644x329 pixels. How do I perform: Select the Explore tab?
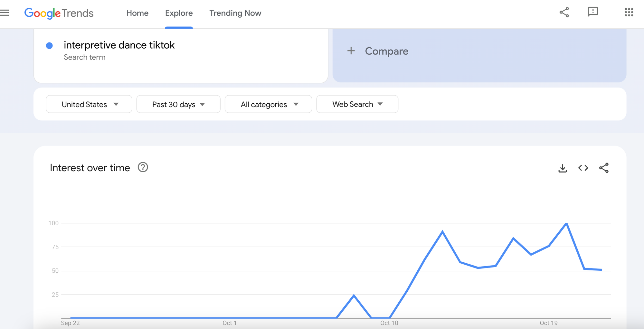[179, 13]
